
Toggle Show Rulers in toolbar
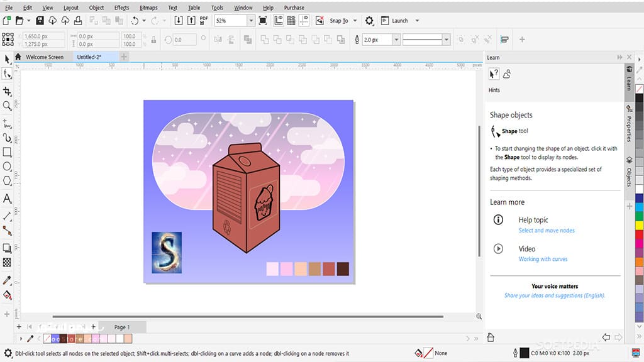pyautogui.click(x=279, y=21)
